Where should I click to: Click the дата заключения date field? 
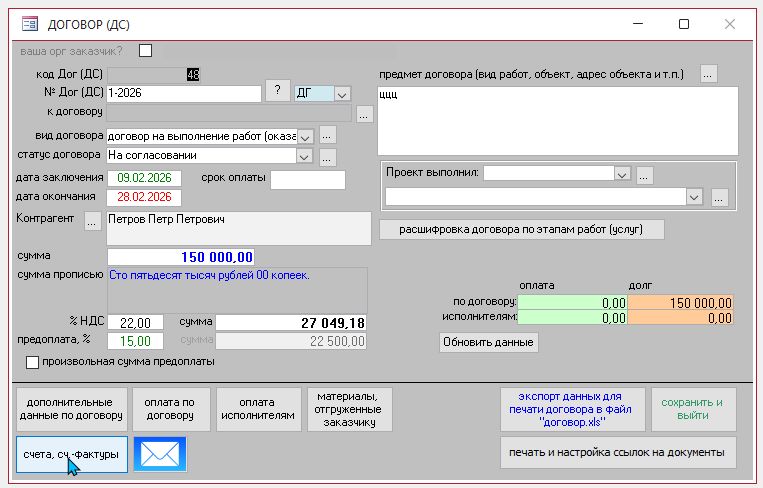(x=144, y=178)
